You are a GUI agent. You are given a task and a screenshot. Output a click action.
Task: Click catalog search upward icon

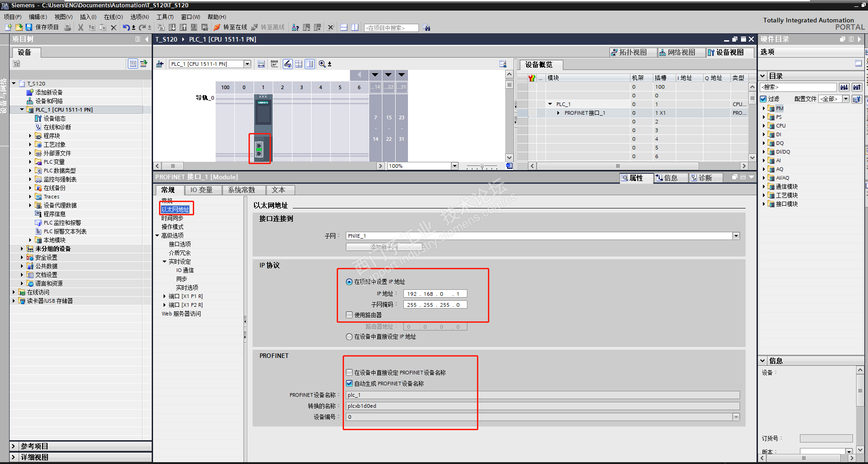click(x=857, y=87)
